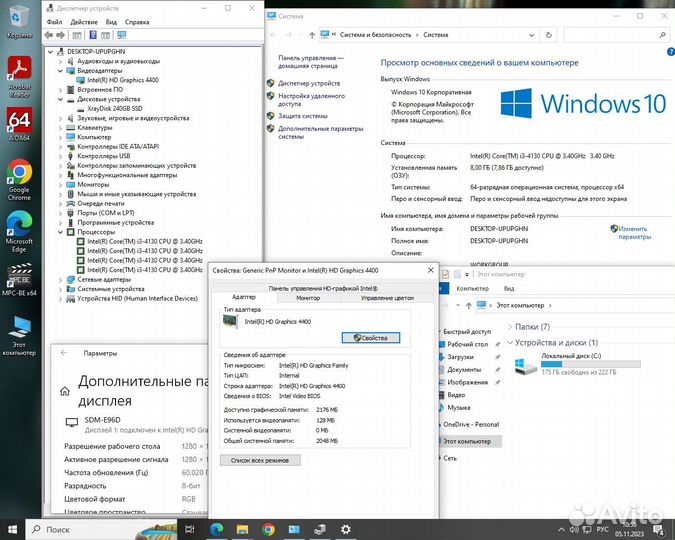Screen dimensions: 675x540
Task: Open Файл menu in Device Manager
Action: (54, 22)
